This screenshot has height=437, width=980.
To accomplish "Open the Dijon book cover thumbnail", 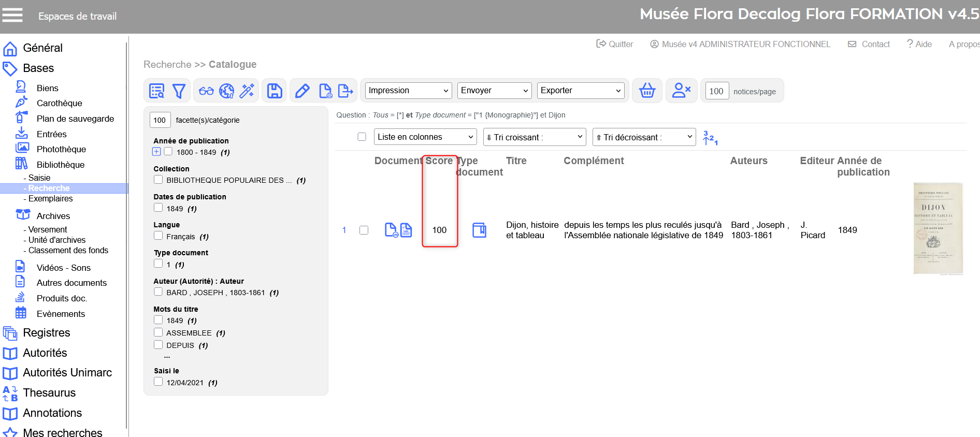I will click(x=938, y=228).
